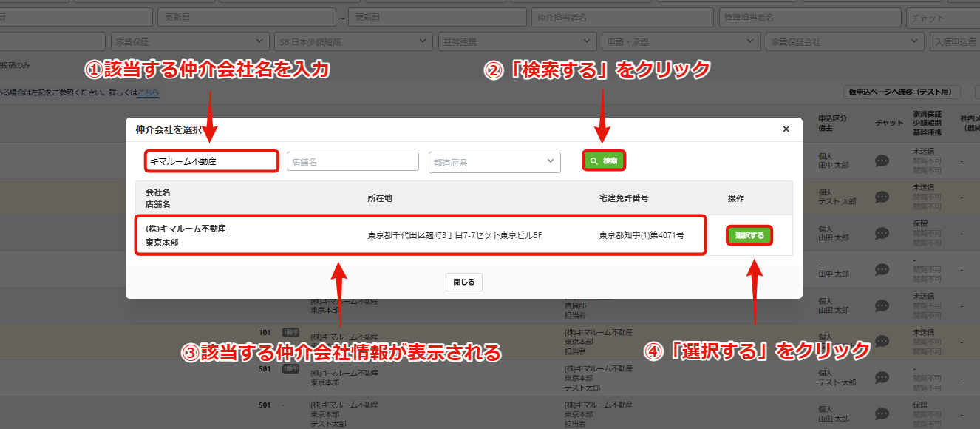Click the 管理担当者名 input field
Image resolution: width=980 pixels, height=429 pixels.
pos(810,17)
